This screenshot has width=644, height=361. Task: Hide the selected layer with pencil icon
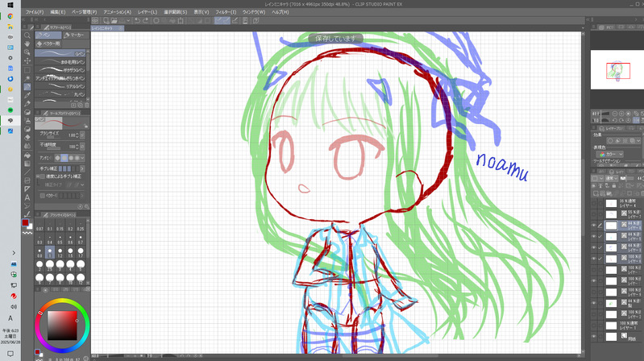[x=593, y=226]
